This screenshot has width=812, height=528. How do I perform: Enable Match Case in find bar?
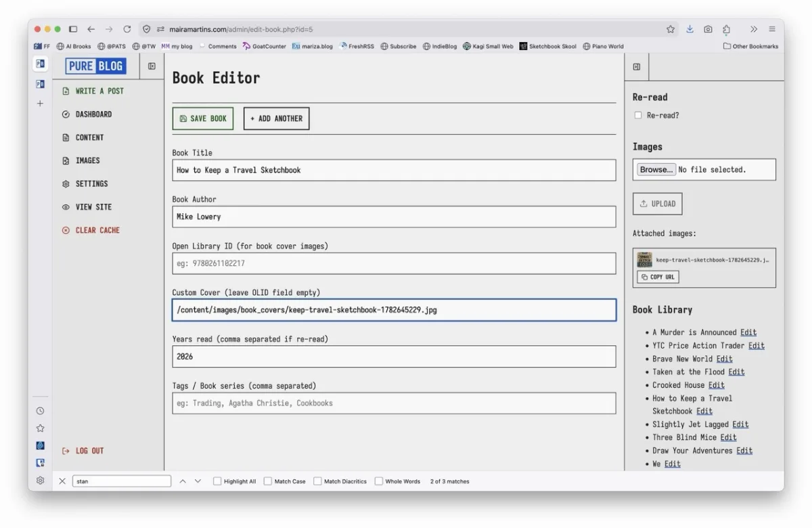click(268, 481)
